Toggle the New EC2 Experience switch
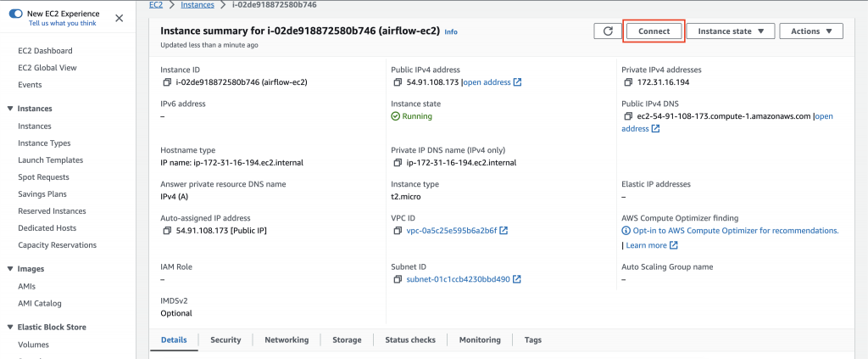The width and height of the screenshot is (868, 359). [15, 14]
